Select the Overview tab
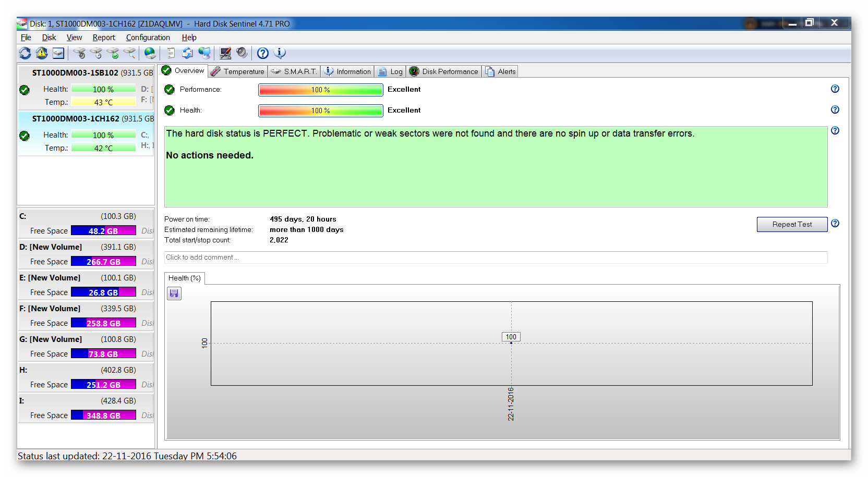Screen dimensions: 868x477 tap(184, 71)
